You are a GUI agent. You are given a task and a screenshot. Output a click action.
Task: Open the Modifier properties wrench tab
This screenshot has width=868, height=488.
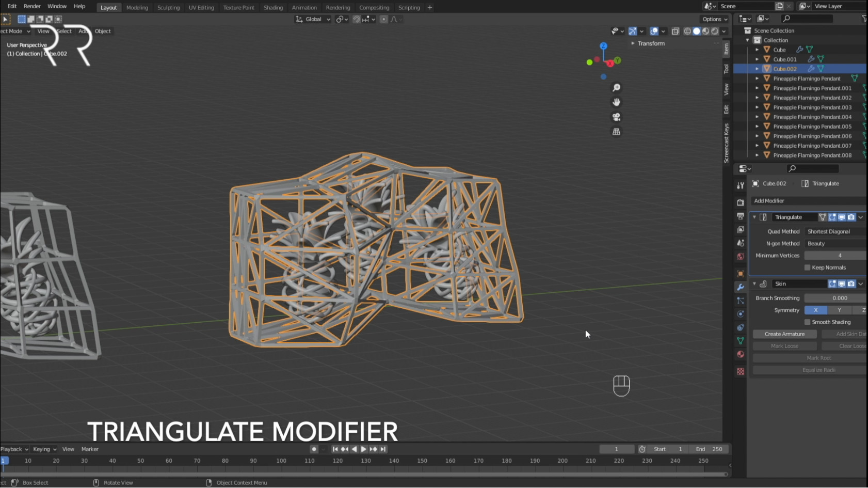(741, 287)
